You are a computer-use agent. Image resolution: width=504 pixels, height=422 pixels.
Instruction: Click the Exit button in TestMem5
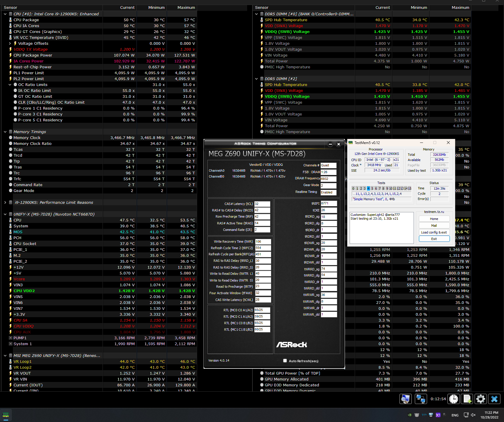434,239
